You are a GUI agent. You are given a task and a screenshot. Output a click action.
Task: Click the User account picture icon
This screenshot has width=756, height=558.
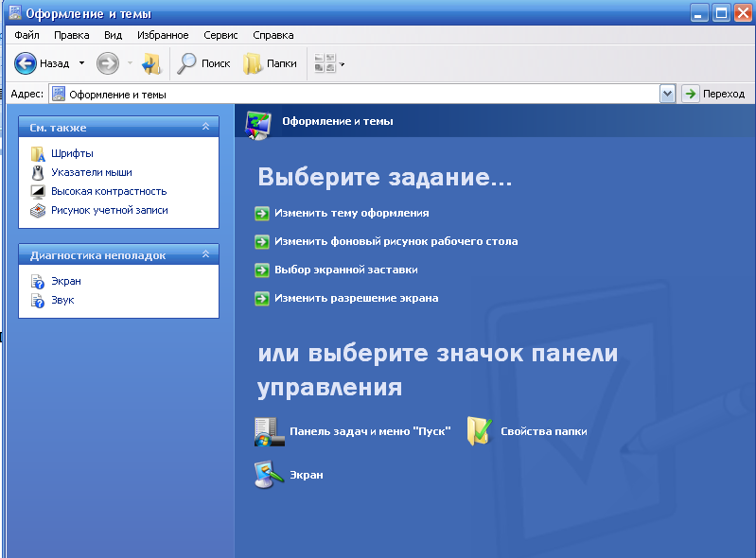click(38, 211)
